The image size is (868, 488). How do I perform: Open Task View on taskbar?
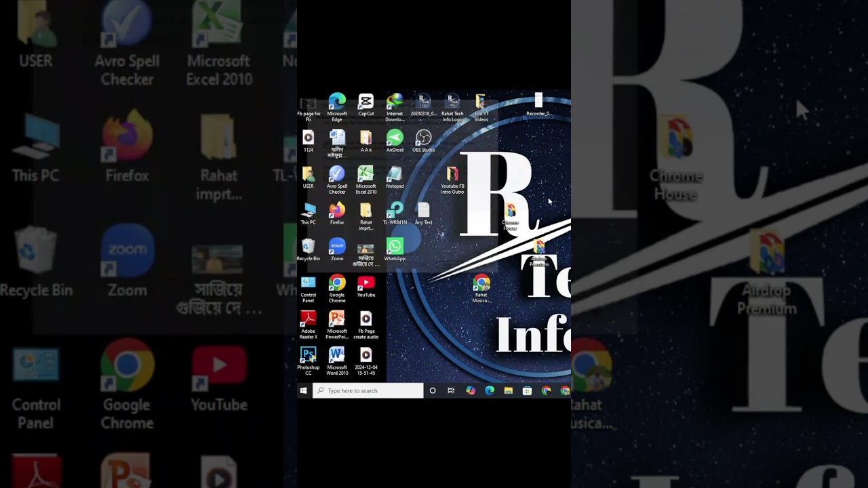coord(451,390)
